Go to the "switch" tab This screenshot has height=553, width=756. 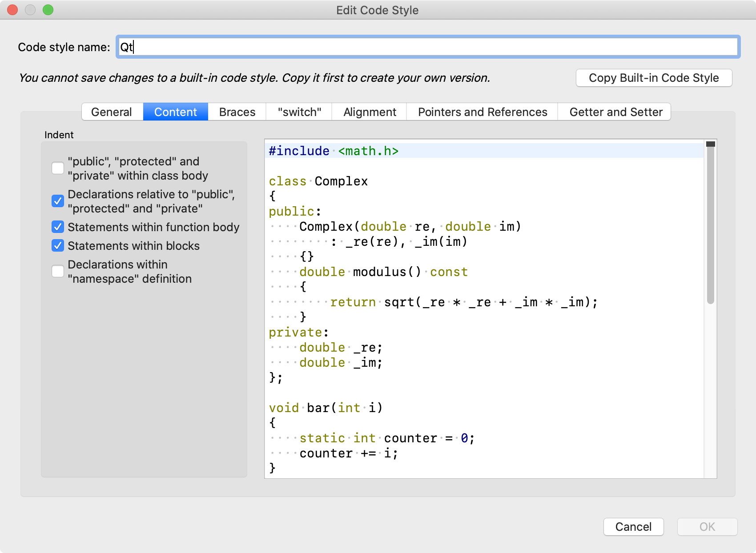pos(299,112)
